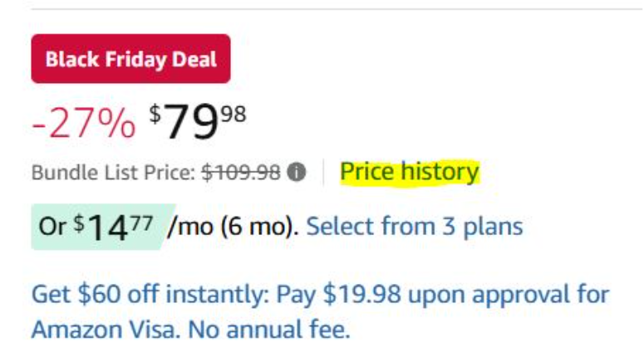644x362 pixels.
Task: Click the dollar sign before 79
Action: (155, 115)
